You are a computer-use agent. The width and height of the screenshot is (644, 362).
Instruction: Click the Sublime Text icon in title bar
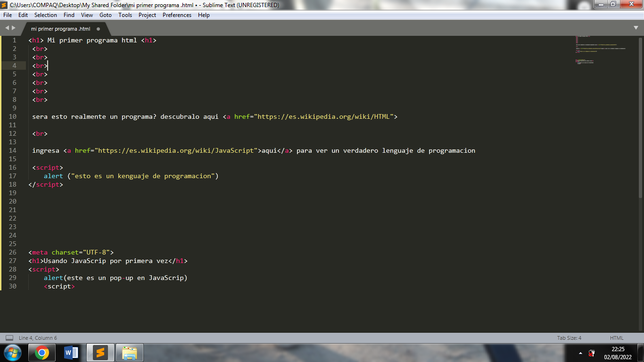click(x=4, y=5)
